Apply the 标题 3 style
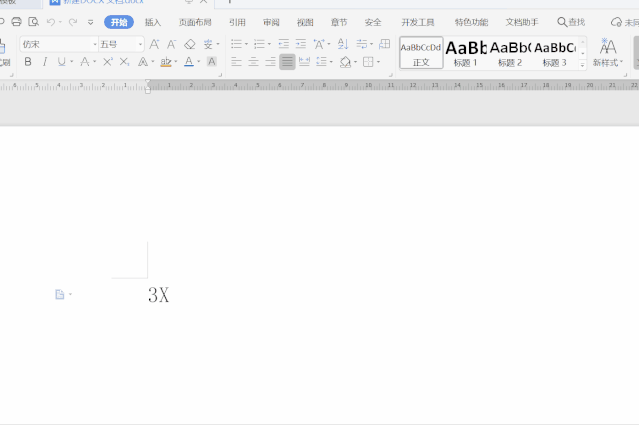The image size is (639, 425). (x=555, y=53)
